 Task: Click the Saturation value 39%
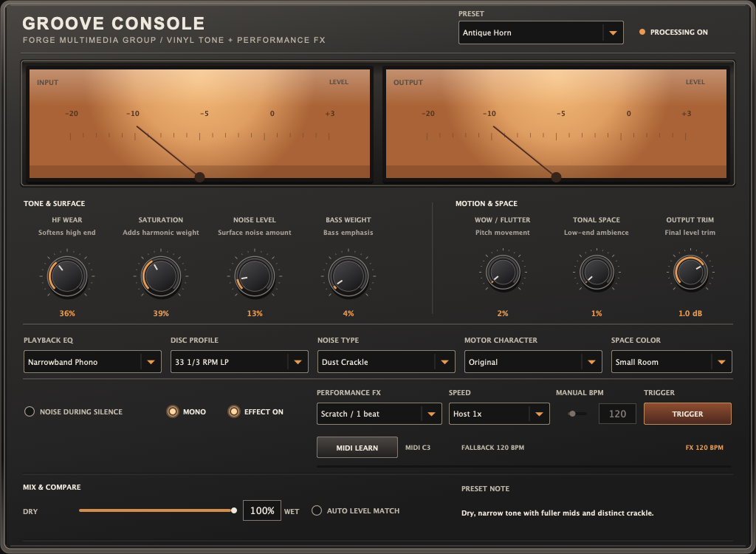160,313
